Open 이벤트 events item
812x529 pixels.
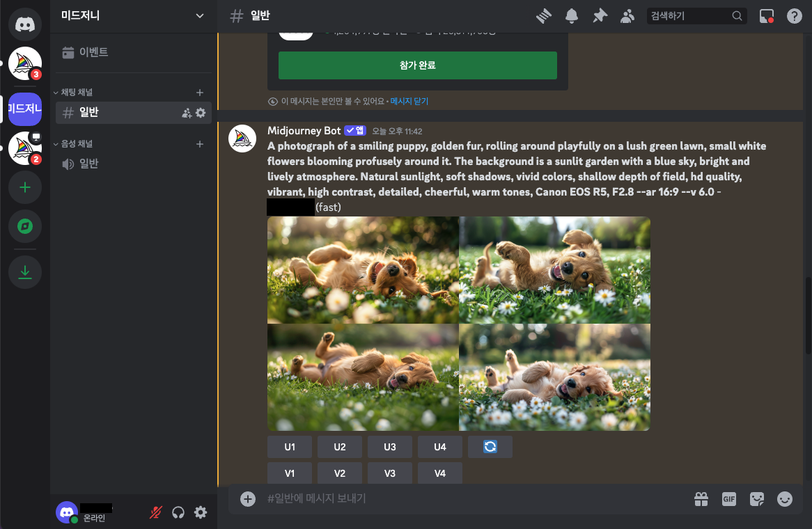click(134, 52)
